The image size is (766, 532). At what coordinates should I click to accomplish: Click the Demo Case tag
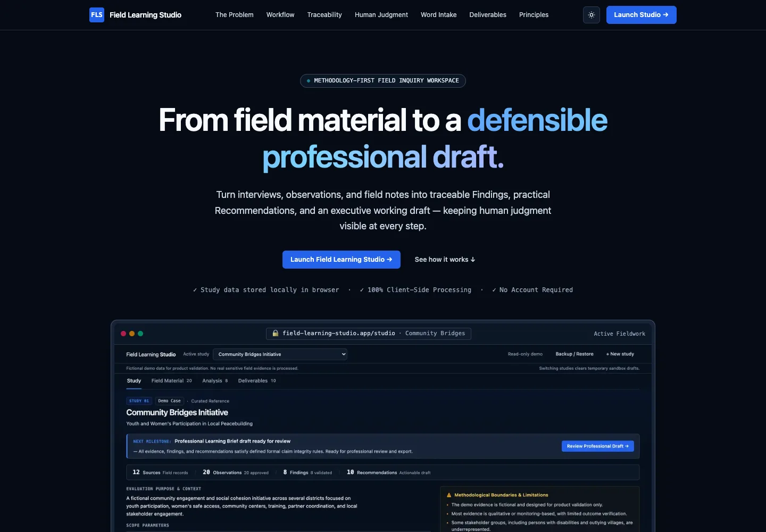[169, 401]
